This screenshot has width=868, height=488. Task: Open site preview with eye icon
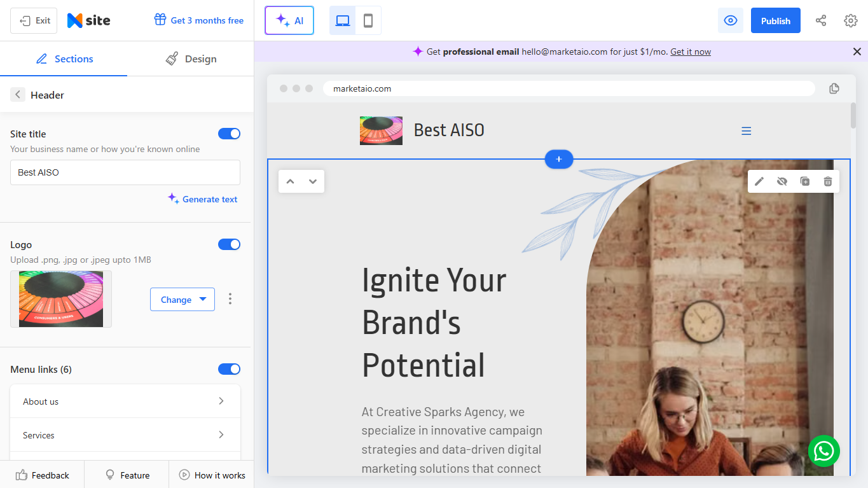[731, 21]
